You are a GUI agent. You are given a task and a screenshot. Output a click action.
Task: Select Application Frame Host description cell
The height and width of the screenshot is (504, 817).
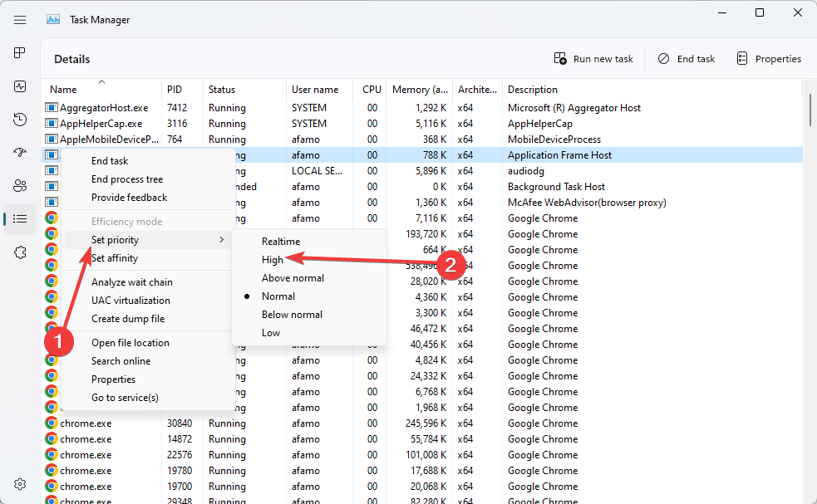point(559,155)
